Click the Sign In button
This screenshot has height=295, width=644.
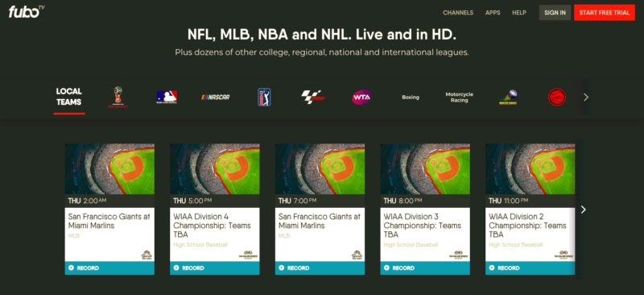(555, 13)
